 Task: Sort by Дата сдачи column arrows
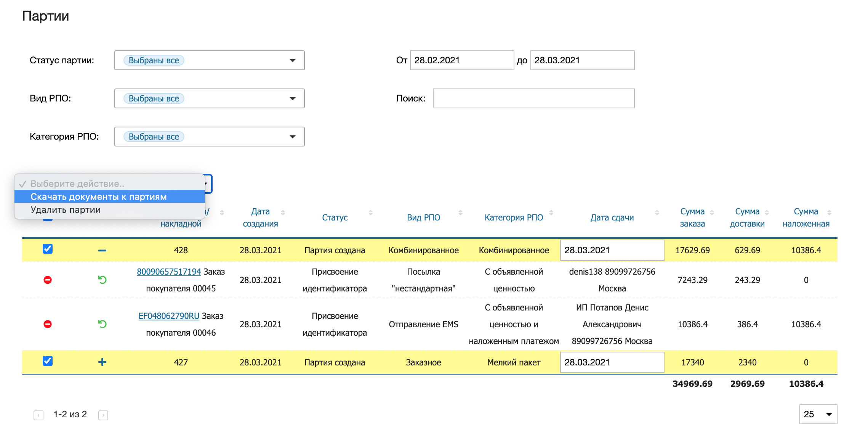coord(657,213)
